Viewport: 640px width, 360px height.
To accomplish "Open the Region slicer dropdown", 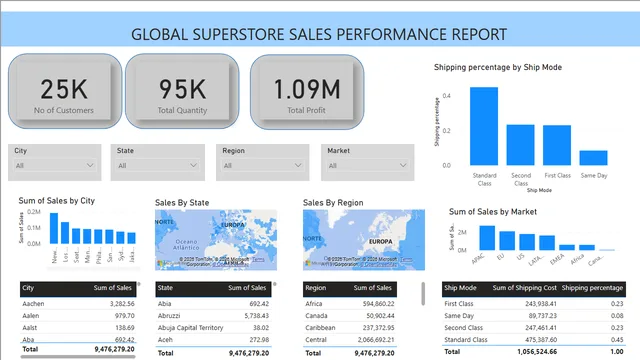I will click(x=262, y=165).
